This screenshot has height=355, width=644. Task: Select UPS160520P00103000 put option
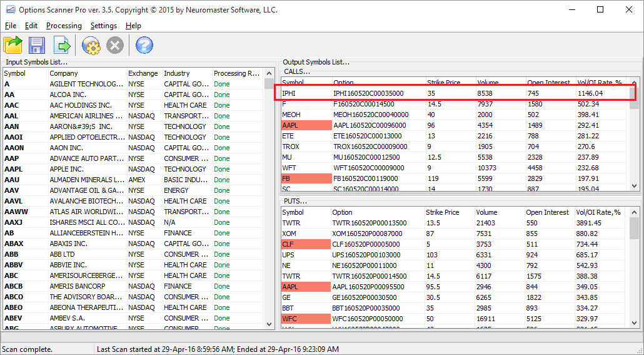click(x=366, y=255)
